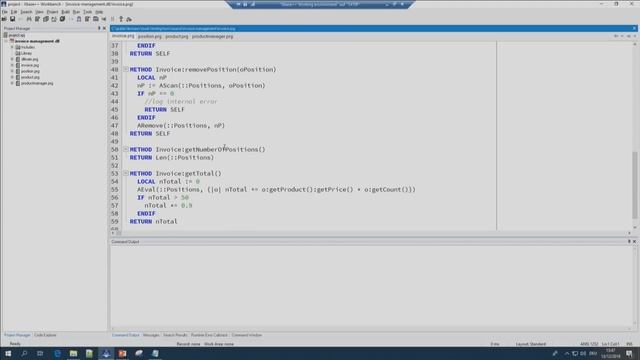The height and width of the screenshot is (360, 640).
Task: Click the taskbar clock and date
Action: coord(611,353)
